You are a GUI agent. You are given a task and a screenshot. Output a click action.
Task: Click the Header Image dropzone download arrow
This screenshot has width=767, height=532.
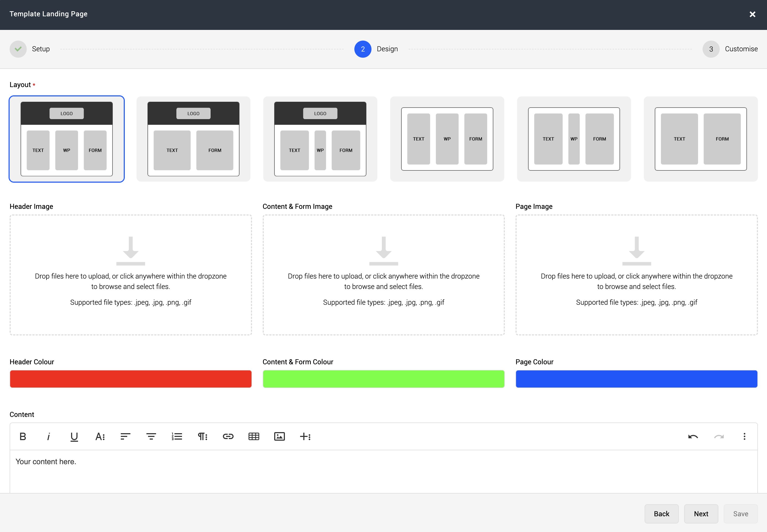point(131,251)
